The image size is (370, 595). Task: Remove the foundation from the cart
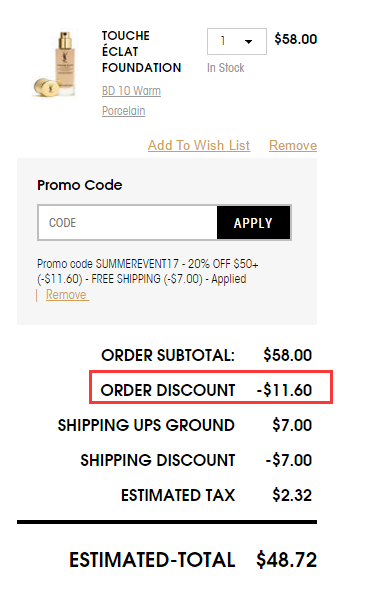click(x=293, y=145)
